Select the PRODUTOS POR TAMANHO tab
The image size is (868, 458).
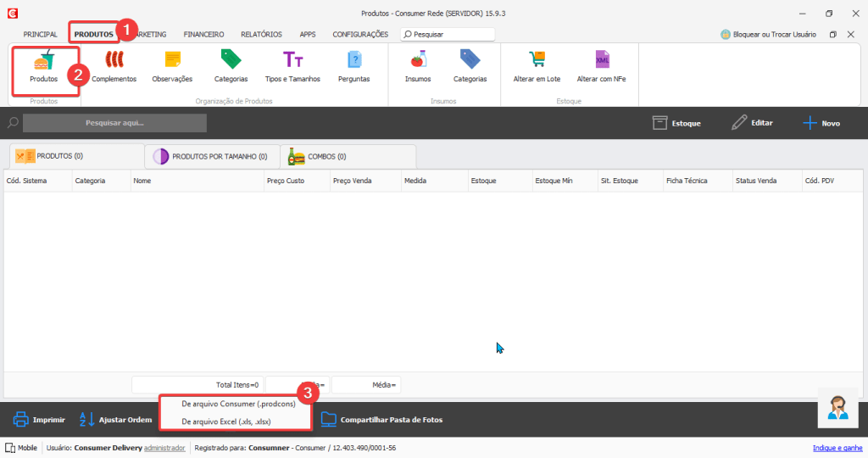211,156
